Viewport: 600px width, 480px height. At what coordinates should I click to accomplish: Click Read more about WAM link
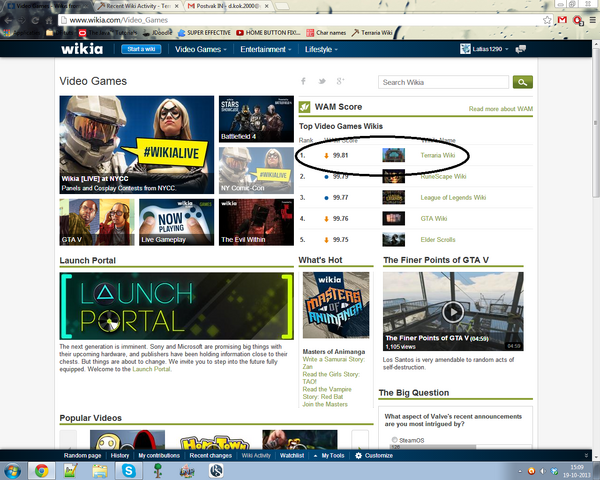tap(501, 109)
